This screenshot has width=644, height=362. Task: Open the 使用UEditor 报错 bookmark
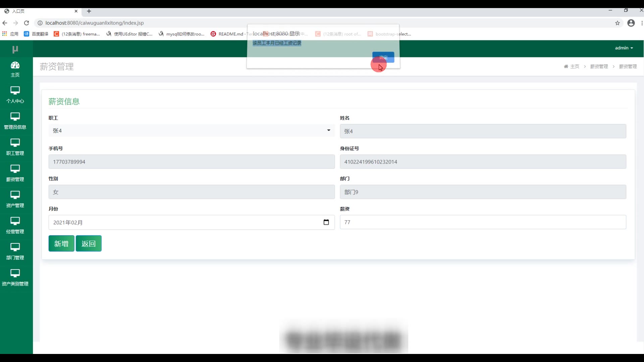(x=129, y=34)
